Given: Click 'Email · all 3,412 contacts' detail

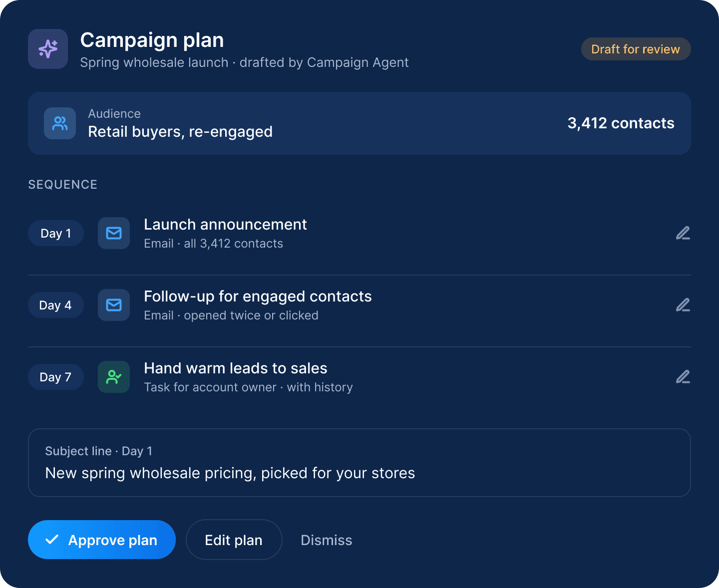Looking at the screenshot, I should pyautogui.click(x=214, y=244).
